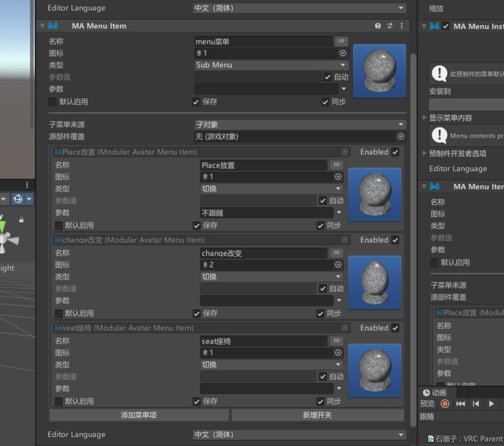Click the scene view three-dot menu
The image size is (504, 446).
coord(27,185)
